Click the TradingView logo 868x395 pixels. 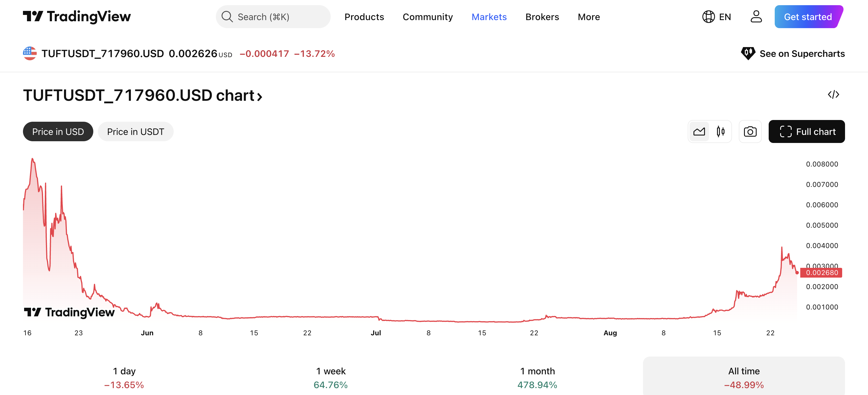tap(77, 17)
